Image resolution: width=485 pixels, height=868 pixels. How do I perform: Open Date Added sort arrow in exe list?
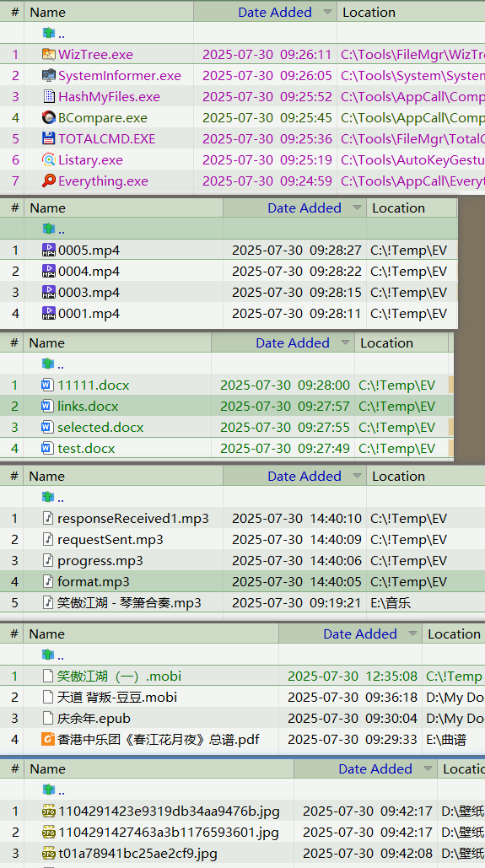(328, 12)
